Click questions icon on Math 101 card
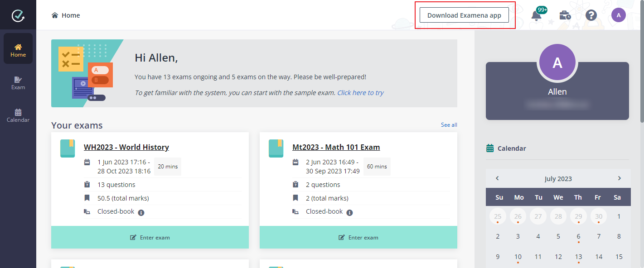644x268 pixels. pos(295,185)
